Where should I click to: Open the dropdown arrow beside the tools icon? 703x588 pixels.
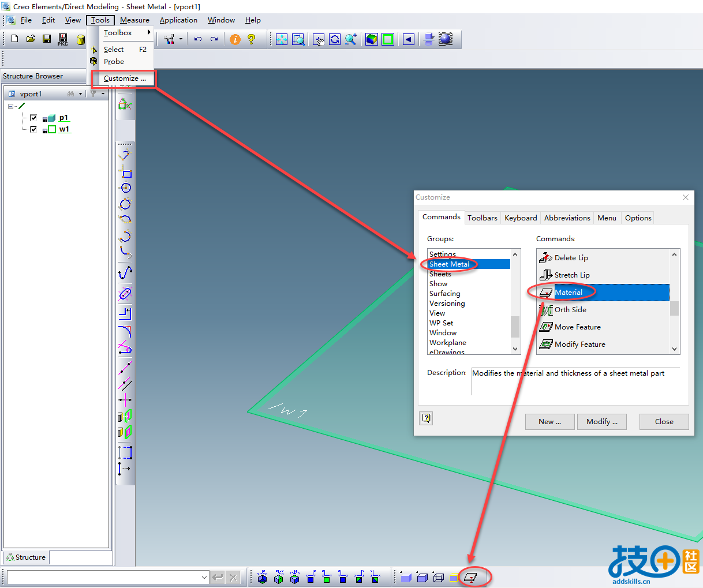[181, 39]
